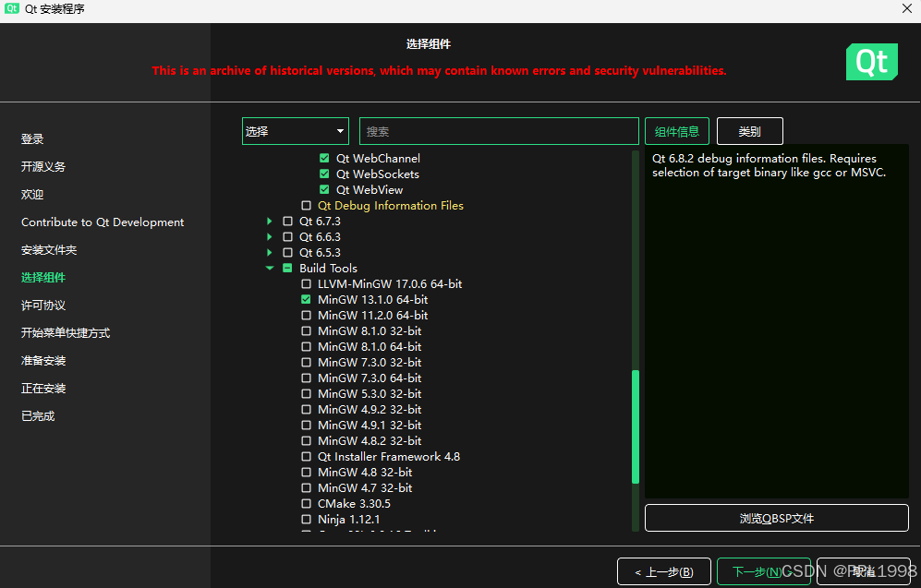921x588 pixels.
Task: Click the Qt 6.8.2 debug information description
Action: (x=769, y=165)
